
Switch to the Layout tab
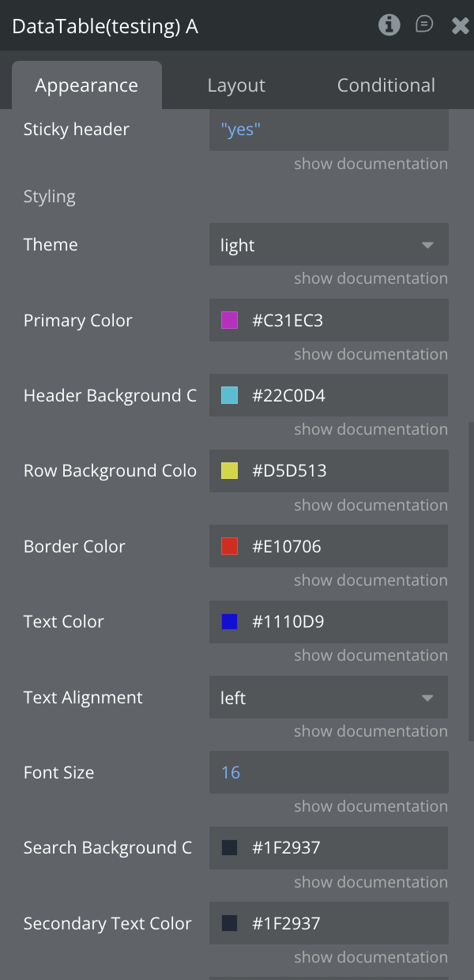pyautogui.click(x=236, y=85)
